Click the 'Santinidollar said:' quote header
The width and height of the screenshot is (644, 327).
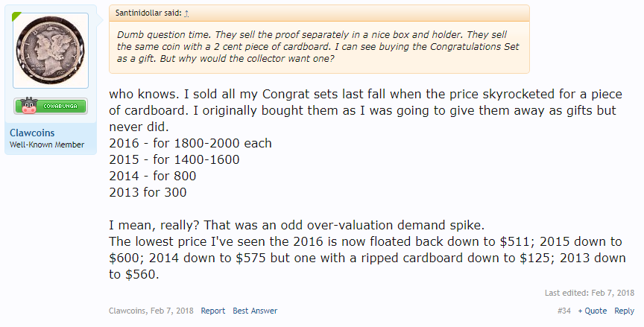[148, 13]
